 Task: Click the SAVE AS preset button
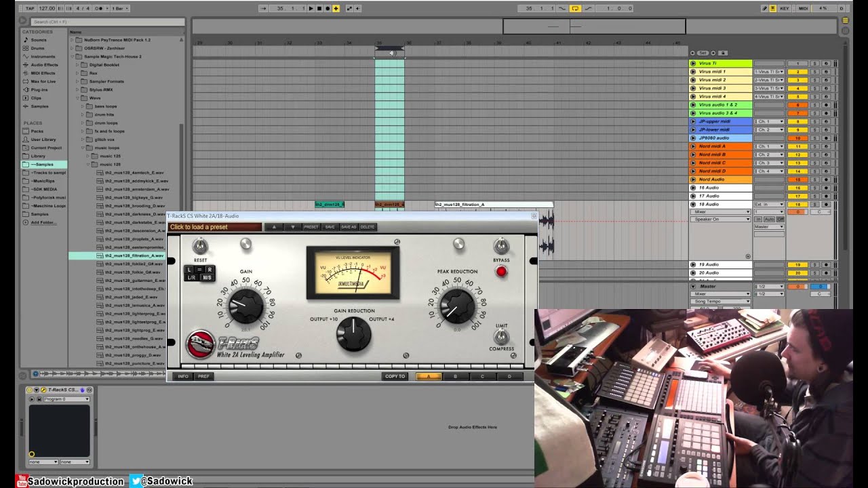348,227
